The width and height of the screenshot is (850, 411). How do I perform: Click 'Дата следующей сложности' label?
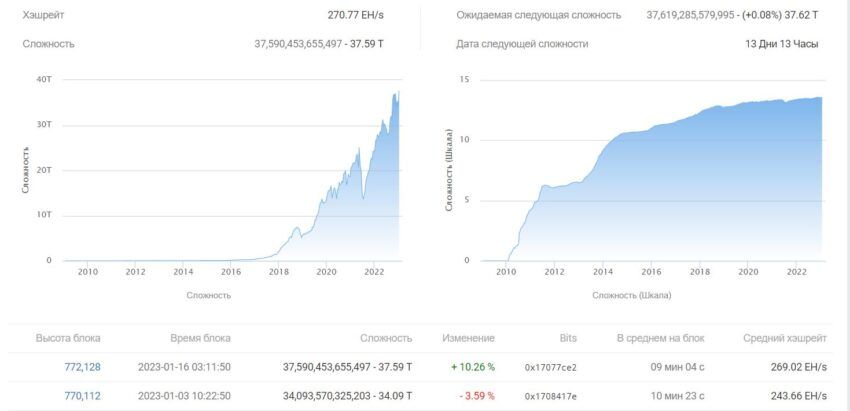522,44
